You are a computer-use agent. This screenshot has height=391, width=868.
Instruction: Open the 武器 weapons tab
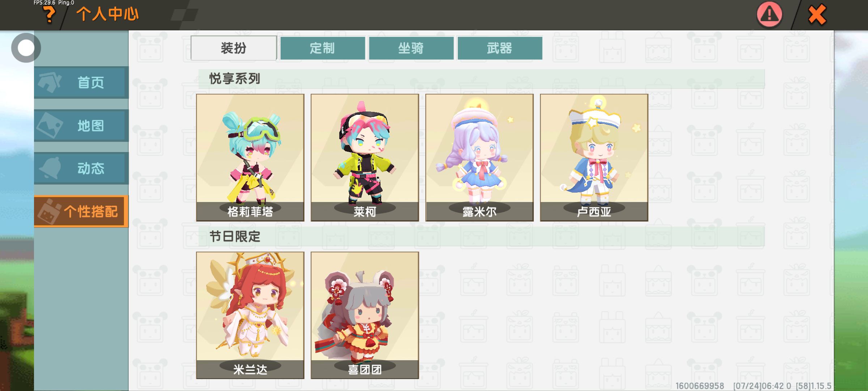(x=499, y=48)
